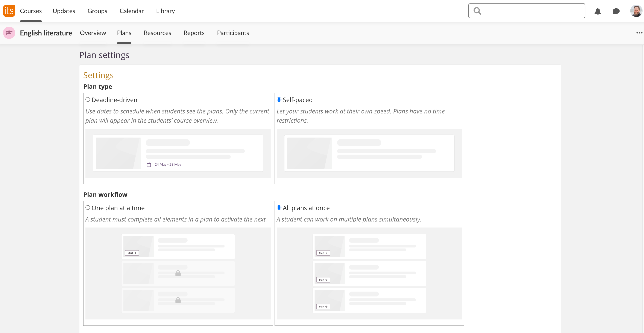Click the itslearning logo icon

coord(9,11)
